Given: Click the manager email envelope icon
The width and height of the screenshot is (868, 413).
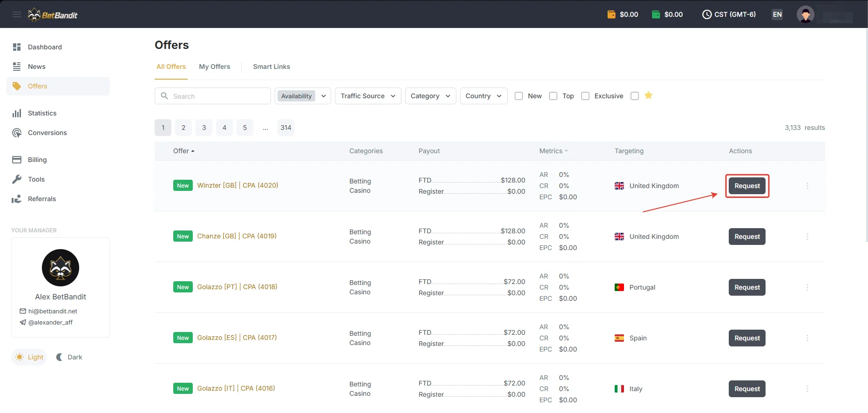Looking at the screenshot, I should [x=23, y=311].
